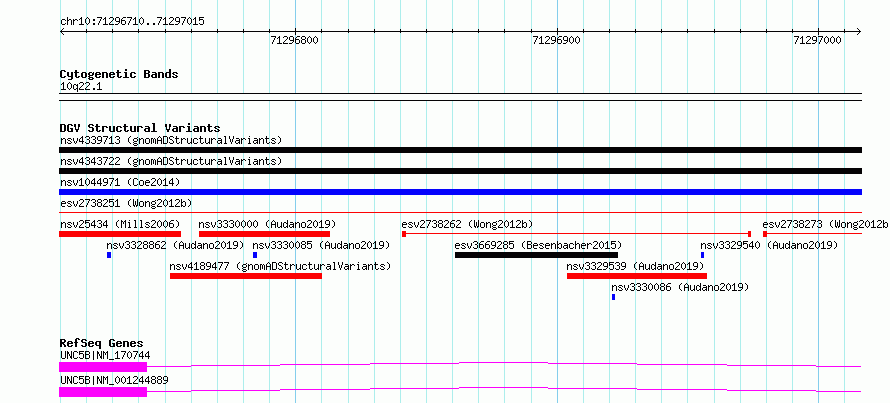Click the UNC5B NM_001244889 magenta exon block
This screenshot has height=403, width=890.
coord(103,392)
